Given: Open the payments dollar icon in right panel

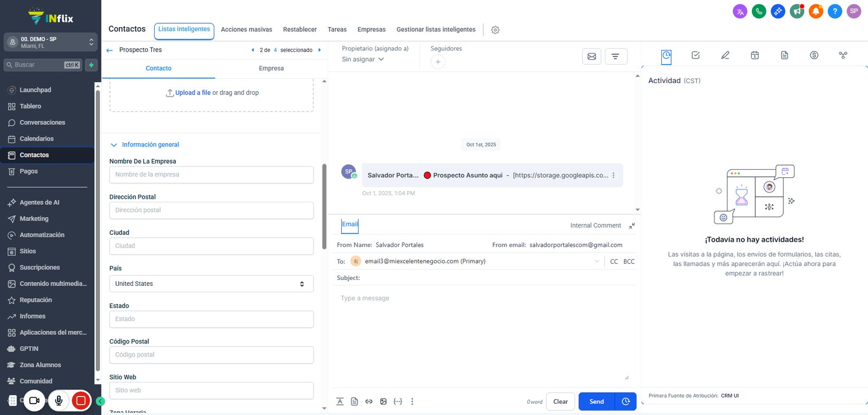Looking at the screenshot, I should (814, 55).
